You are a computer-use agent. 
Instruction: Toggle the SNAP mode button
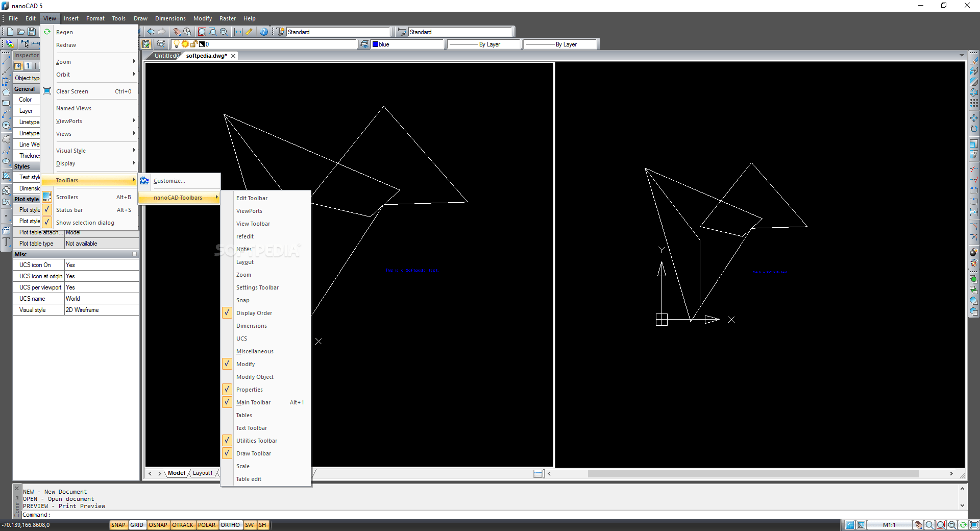[118, 525]
